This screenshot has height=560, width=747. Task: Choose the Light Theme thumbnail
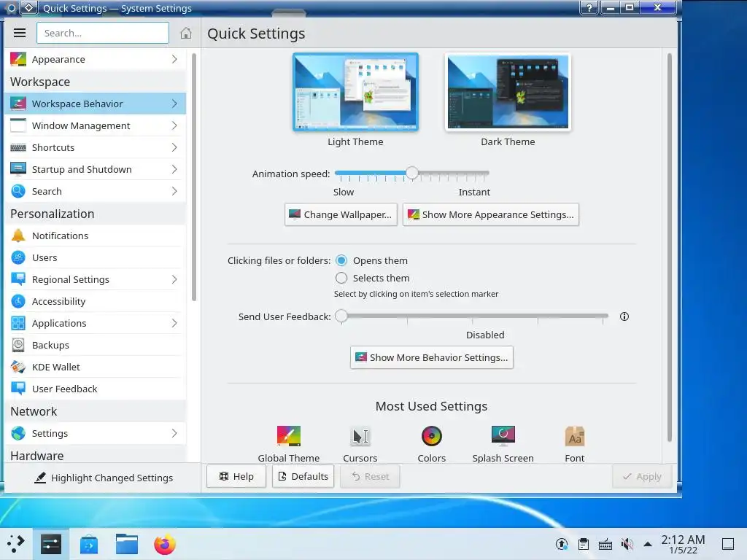click(355, 92)
